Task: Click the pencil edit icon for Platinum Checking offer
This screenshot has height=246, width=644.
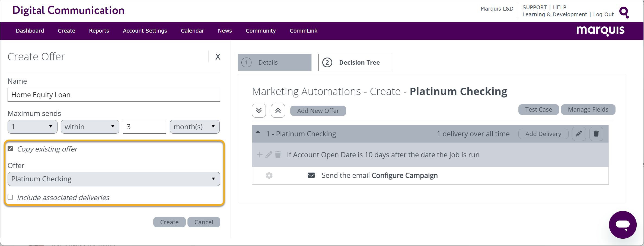Action: coord(579,134)
